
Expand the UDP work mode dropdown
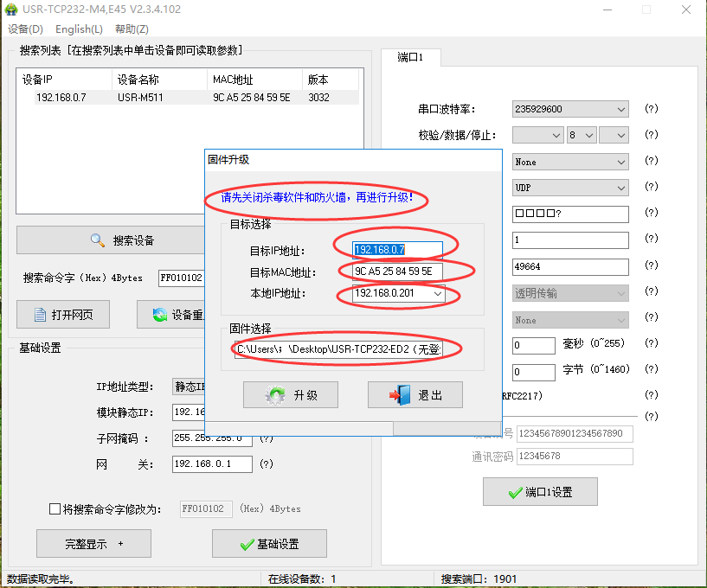coord(621,188)
